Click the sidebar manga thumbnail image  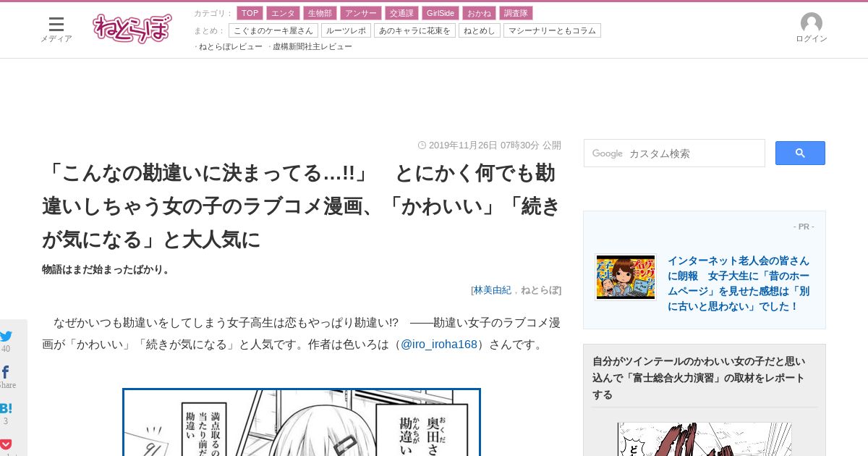pyautogui.click(x=705, y=439)
